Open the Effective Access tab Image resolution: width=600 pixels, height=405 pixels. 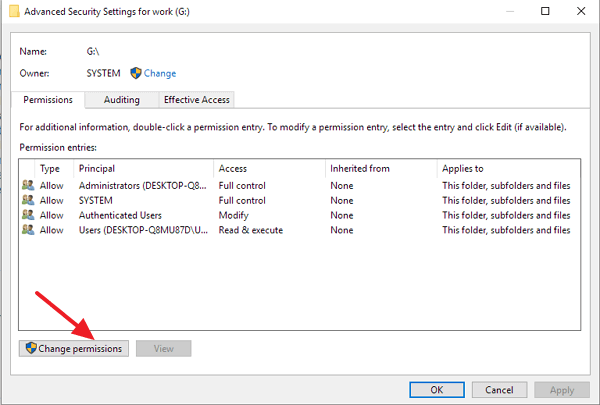click(x=198, y=100)
